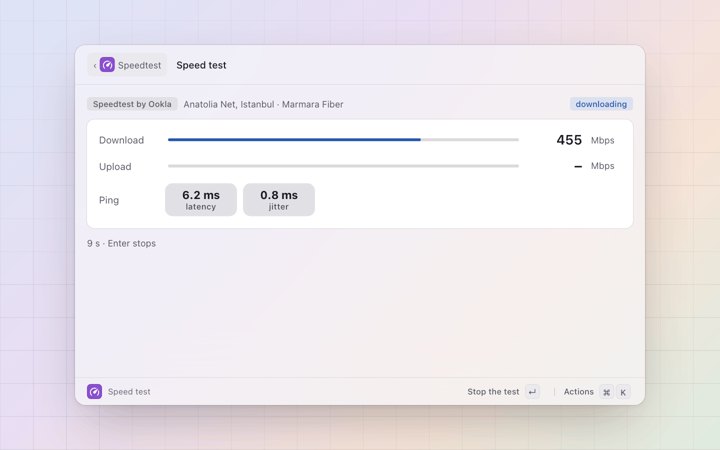Click the Ping row label
This screenshot has height=450, width=720.
(x=109, y=200)
